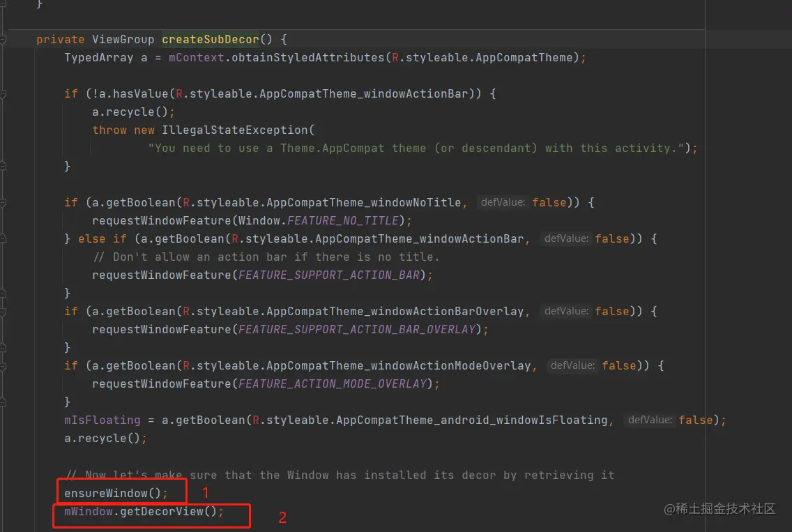Click the ensureWindow() call
Screen dimensions: 792x532
pos(112,494)
